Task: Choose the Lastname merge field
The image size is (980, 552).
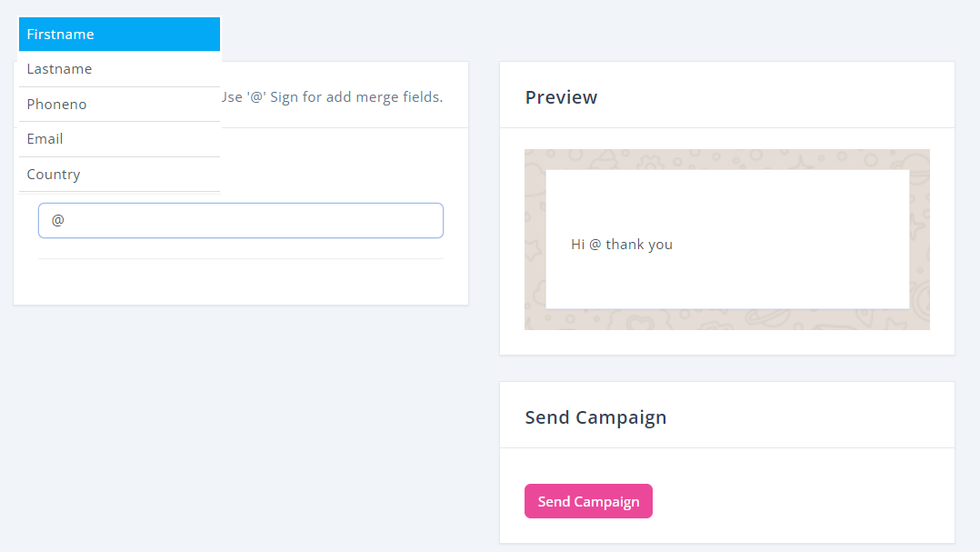Action: 119,69
